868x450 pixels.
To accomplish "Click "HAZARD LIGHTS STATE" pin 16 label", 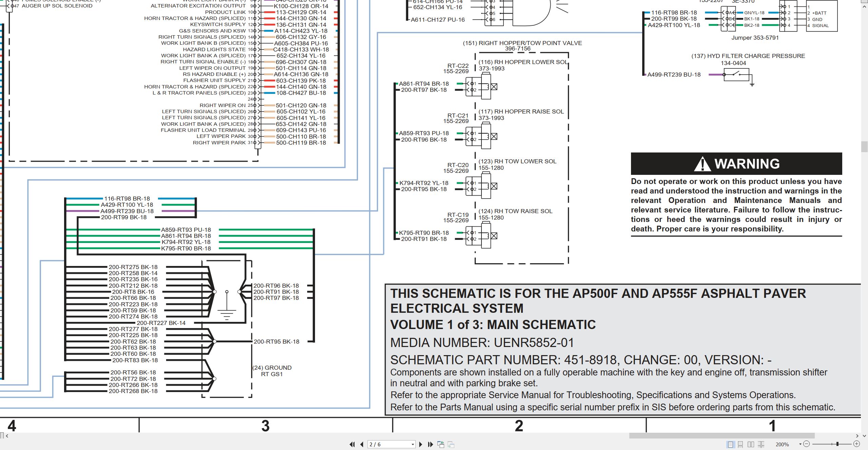I will click(x=214, y=49).
